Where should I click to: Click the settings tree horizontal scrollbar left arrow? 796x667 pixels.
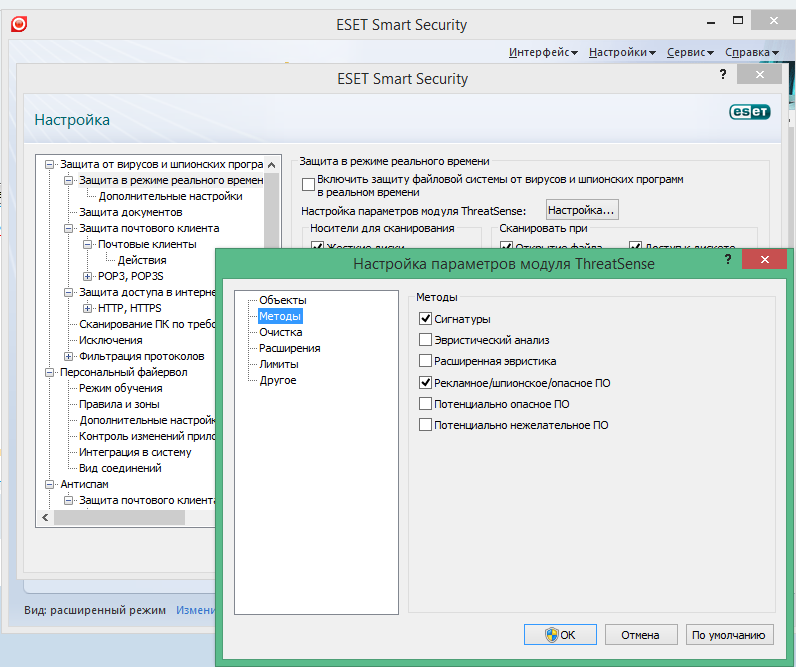tap(45, 517)
